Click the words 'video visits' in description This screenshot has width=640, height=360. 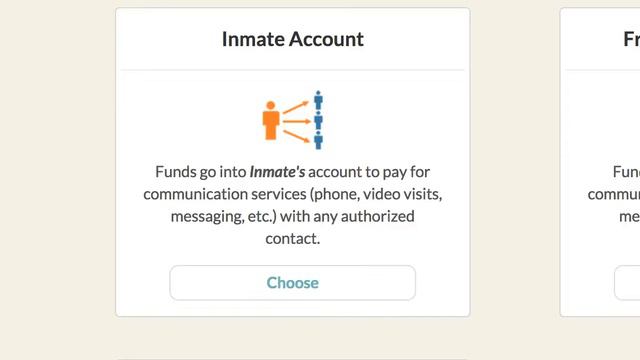click(402, 194)
